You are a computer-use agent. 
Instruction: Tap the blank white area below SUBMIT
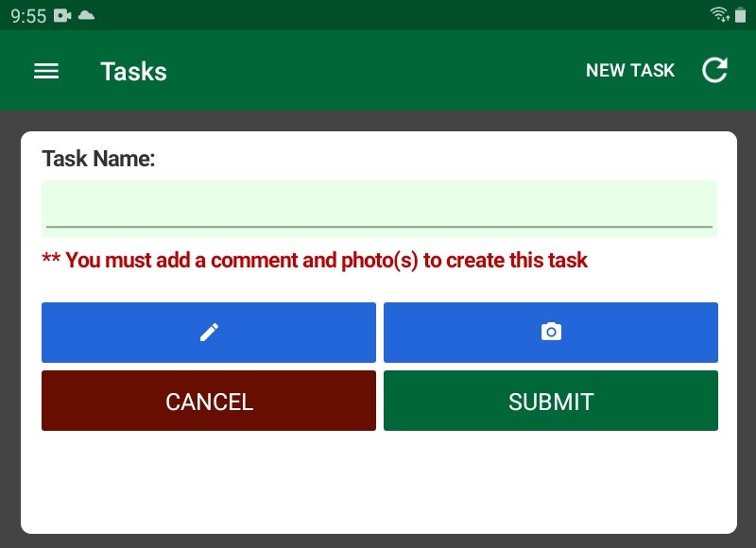[551, 482]
